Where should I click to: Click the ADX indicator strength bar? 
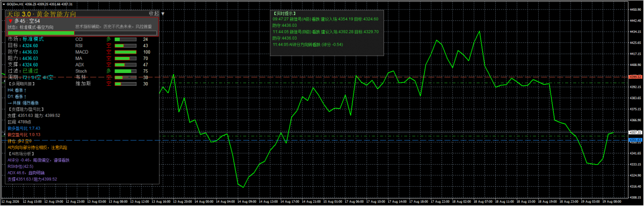[x=125, y=65]
